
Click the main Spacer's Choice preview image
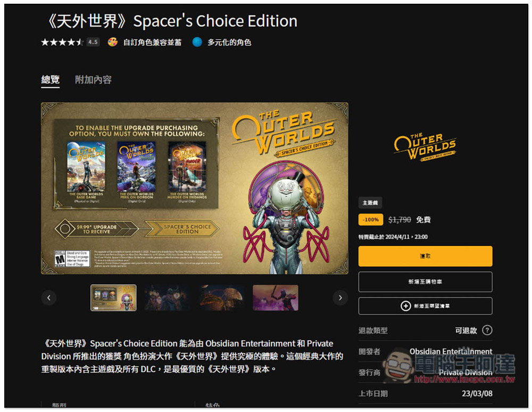195,188
